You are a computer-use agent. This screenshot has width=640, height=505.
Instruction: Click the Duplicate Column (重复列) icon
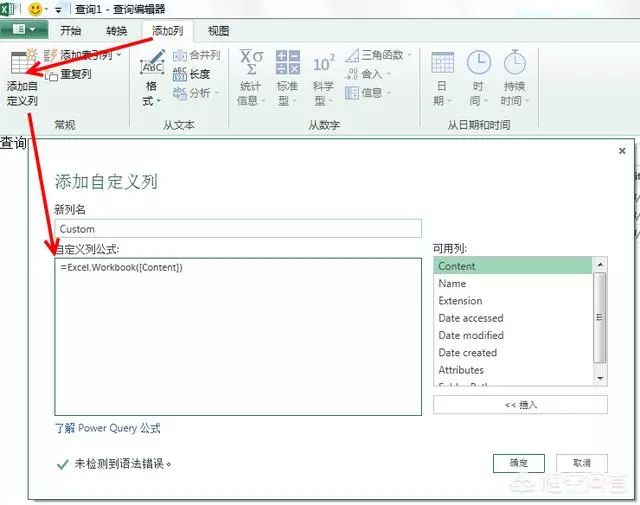click(x=51, y=76)
